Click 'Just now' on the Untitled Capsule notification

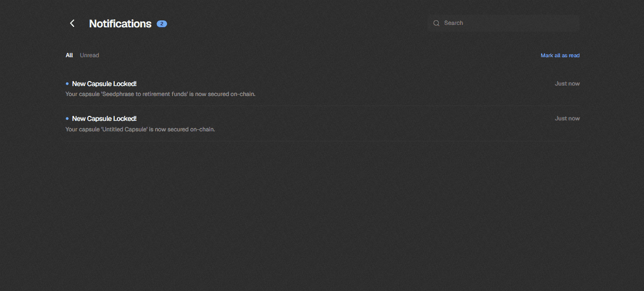567,118
